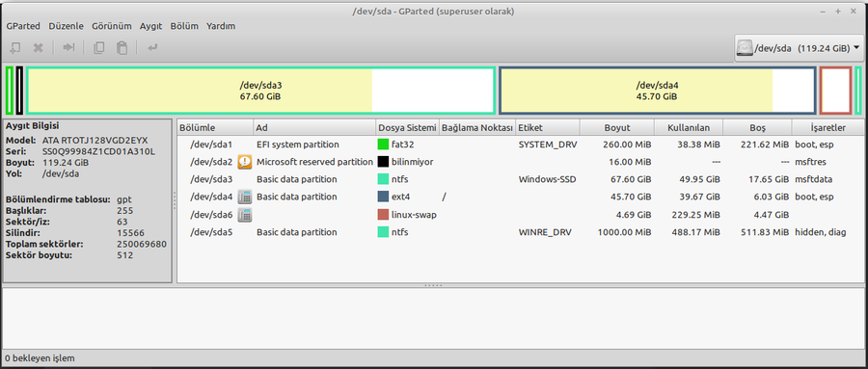Click the Apply operations arrow icon
Viewport: 868px width, 369px height.
(152, 48)
